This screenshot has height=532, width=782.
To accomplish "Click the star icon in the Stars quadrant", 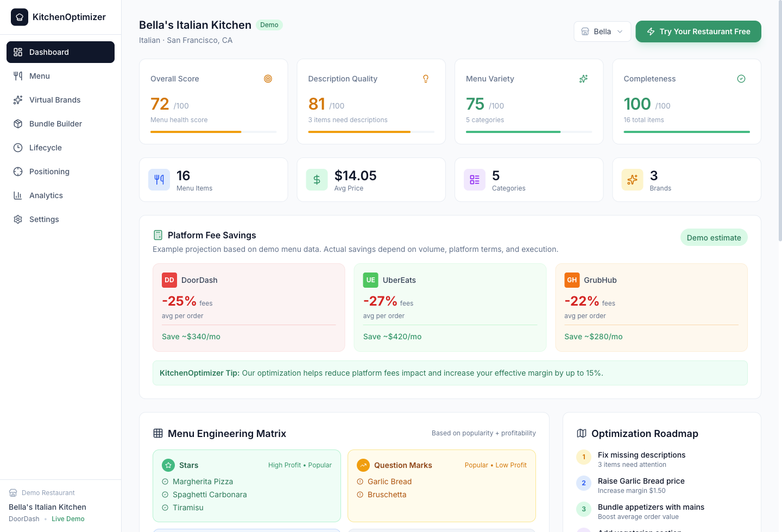I will coord(168,465).
